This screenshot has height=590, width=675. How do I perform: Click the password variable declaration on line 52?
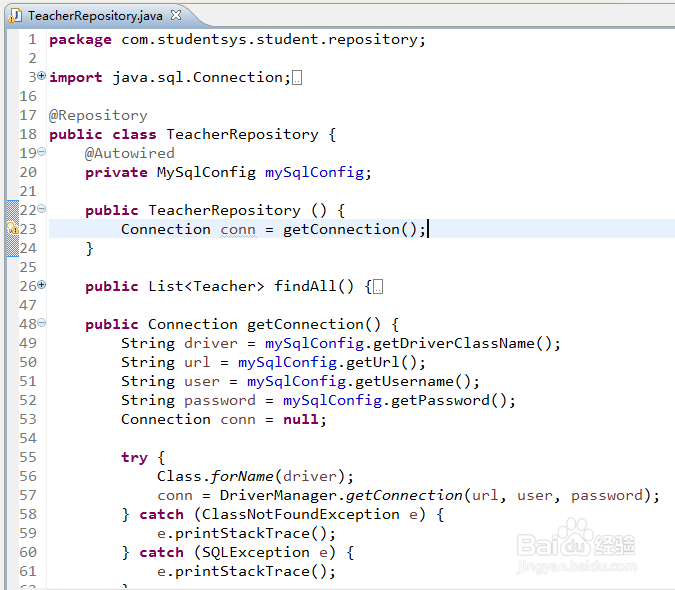pos(220,401)
